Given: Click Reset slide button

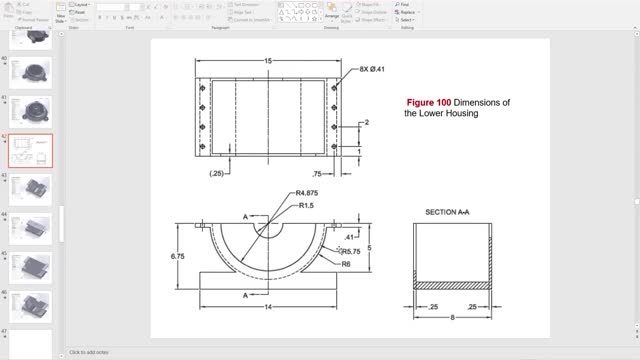Looking at the screenshot, I should coord(78,12).
